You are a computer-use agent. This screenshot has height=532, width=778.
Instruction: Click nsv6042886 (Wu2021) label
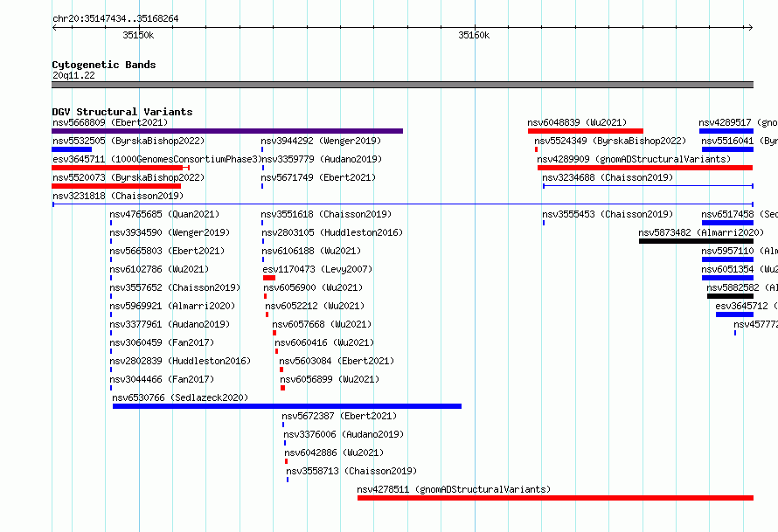tap(335, 453)
